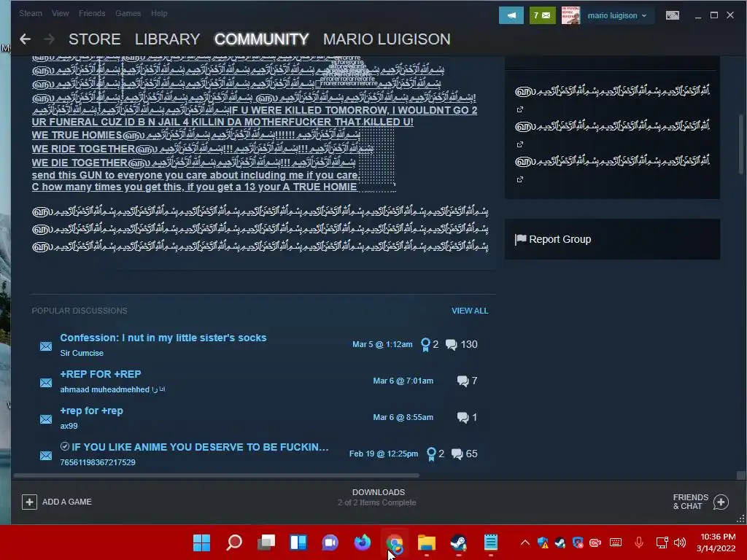Screen dimensions: 747x560
Task: Click envelope icon beside anime discussion
Action: 46,456
